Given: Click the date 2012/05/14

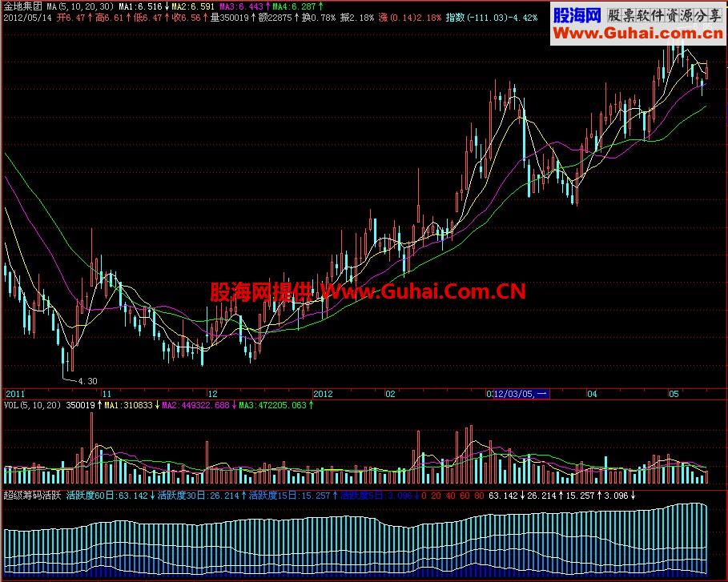Looking at the screenshot, I should tap(27, 18).
